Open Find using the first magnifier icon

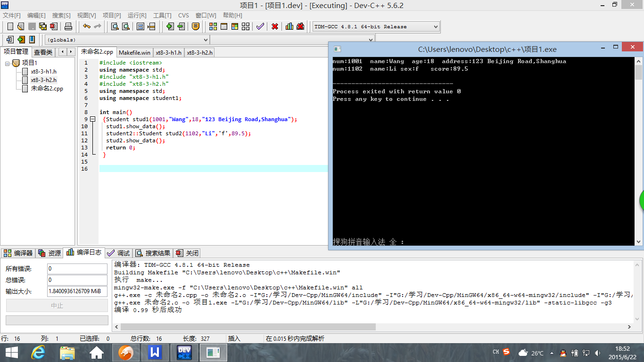[115, 26]
